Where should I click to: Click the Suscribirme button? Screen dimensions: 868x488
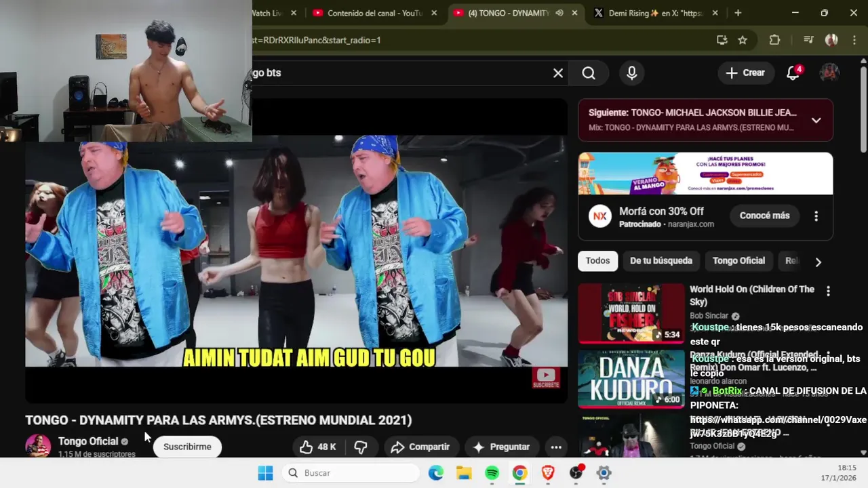coord(187,447)
